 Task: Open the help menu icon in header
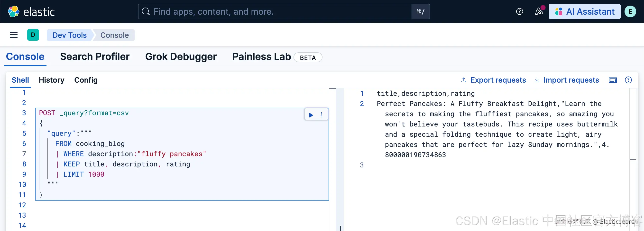coord(519,11)
